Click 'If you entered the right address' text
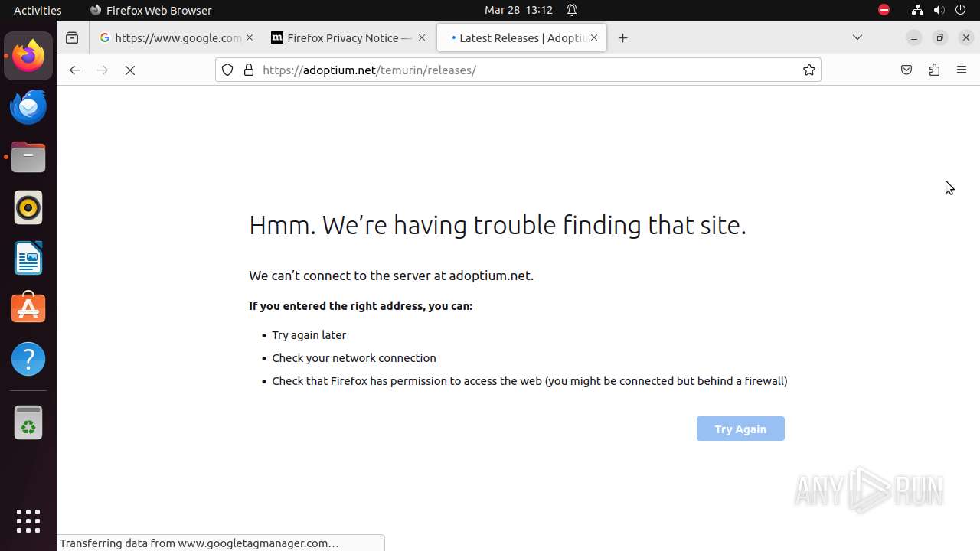Image resolution: width=980 pixels, height=551 pixels. pyautogui.click(x=361, y=306)
